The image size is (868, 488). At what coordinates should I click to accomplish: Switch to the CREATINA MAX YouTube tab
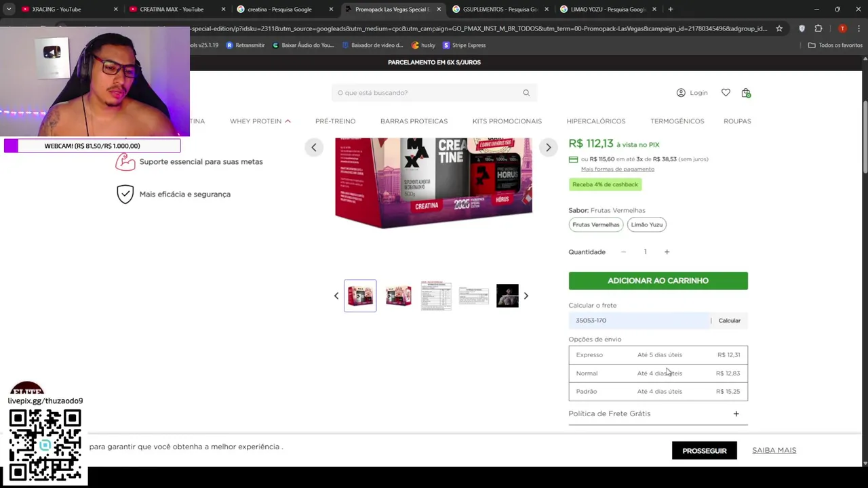pyautogui.click(x=173, y=9)
